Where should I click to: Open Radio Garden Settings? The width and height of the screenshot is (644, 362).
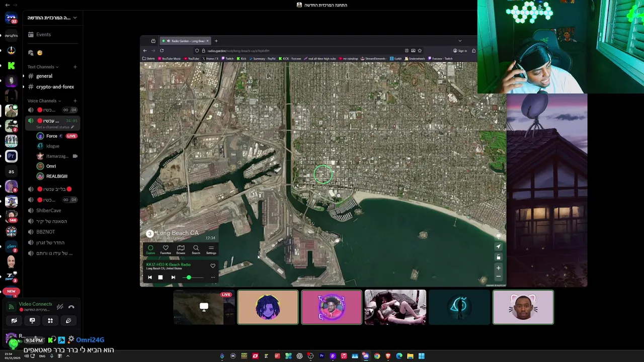211,249
